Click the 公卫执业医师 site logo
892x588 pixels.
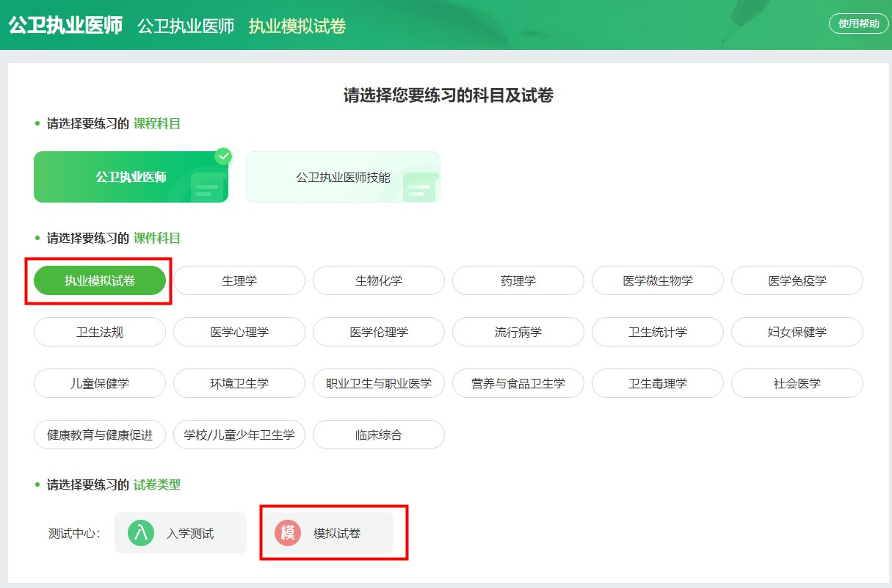click(65, 24)
